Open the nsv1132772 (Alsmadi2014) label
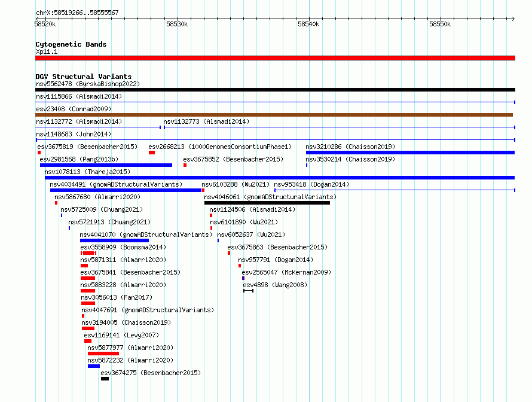The height and width of the screenshot is (402, 532). coord(79,121)
